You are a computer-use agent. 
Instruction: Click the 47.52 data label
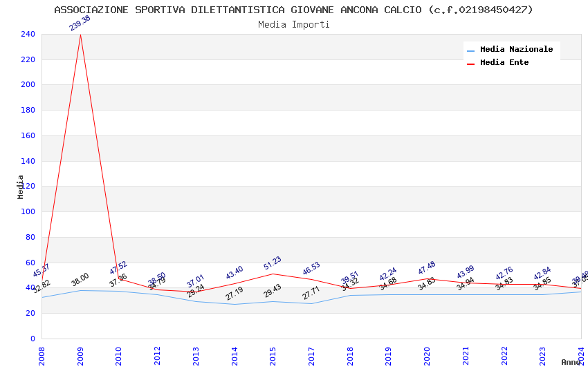(x=118, y=267)
